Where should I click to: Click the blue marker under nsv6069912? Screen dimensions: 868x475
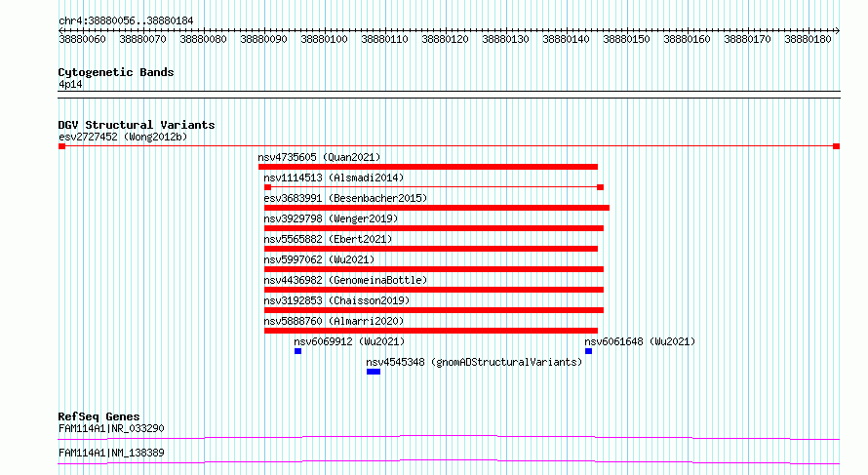pos(297,351)
